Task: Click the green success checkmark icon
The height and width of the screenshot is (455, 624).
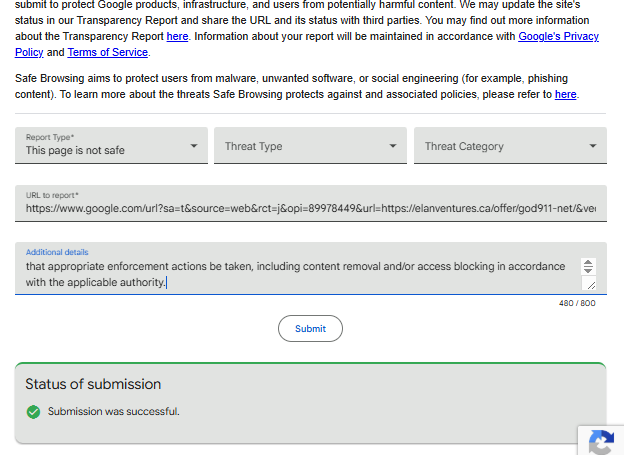Action: click(x=33, y=412)
